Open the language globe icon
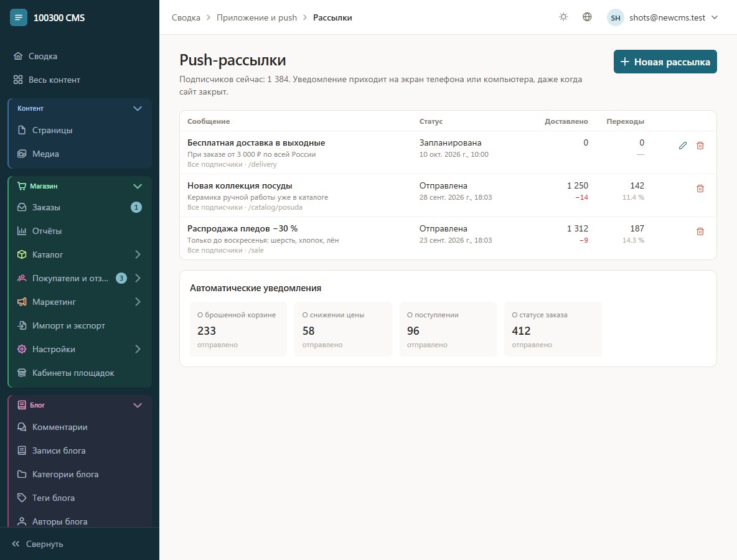737x560 pixels. [586, 17]
